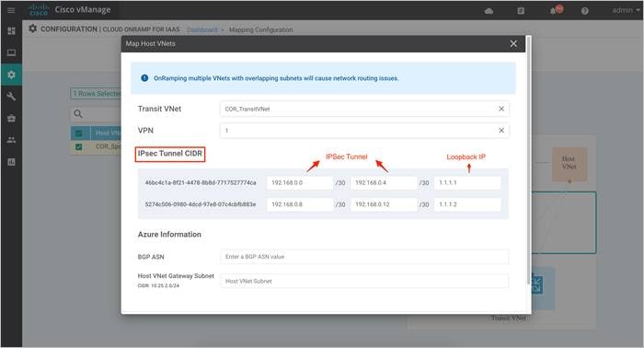Viewport: 644px width, 348px height.
Task: Select device ID starting 5274c506
Action: [x=201, y=204]
